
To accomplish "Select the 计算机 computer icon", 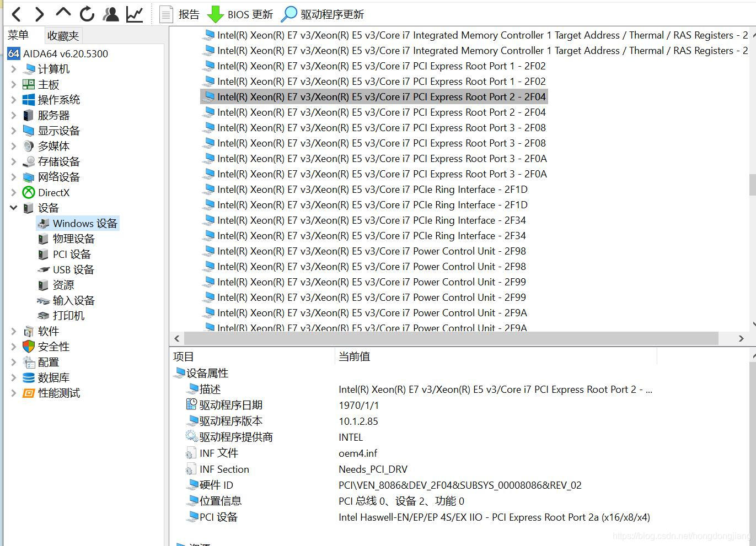I will pos(29,69).
